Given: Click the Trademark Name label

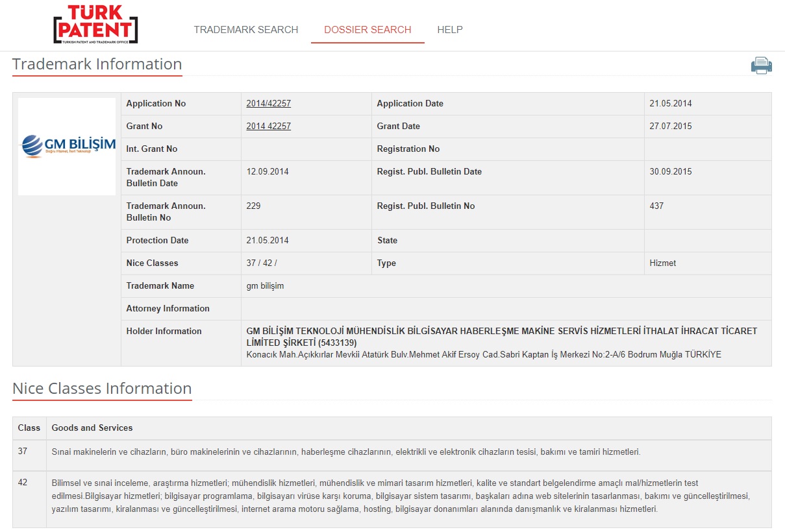Looking at the screenshot, I should 160,286.
